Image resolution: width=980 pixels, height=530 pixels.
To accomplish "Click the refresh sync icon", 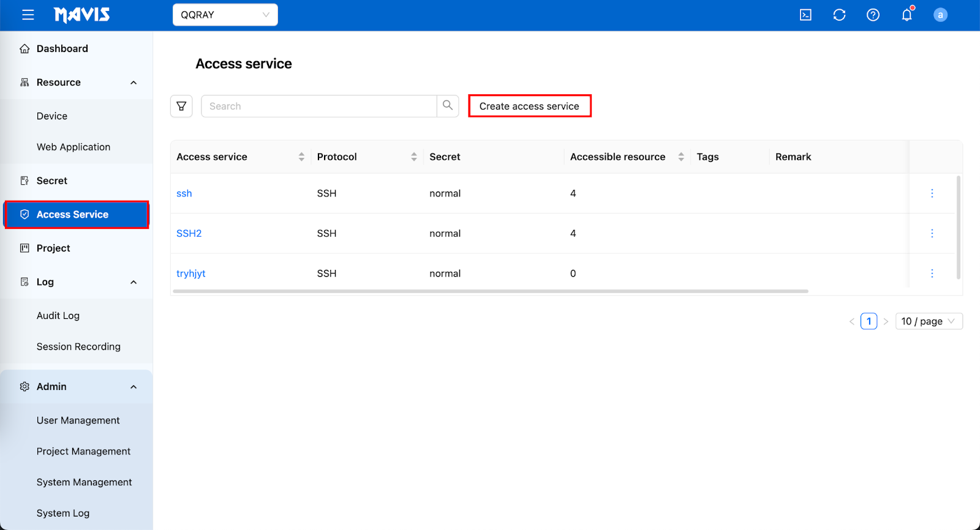I will [839, 15].
